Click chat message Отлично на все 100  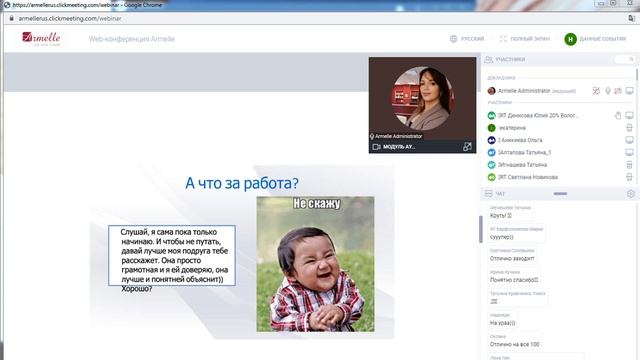(514, 344)
